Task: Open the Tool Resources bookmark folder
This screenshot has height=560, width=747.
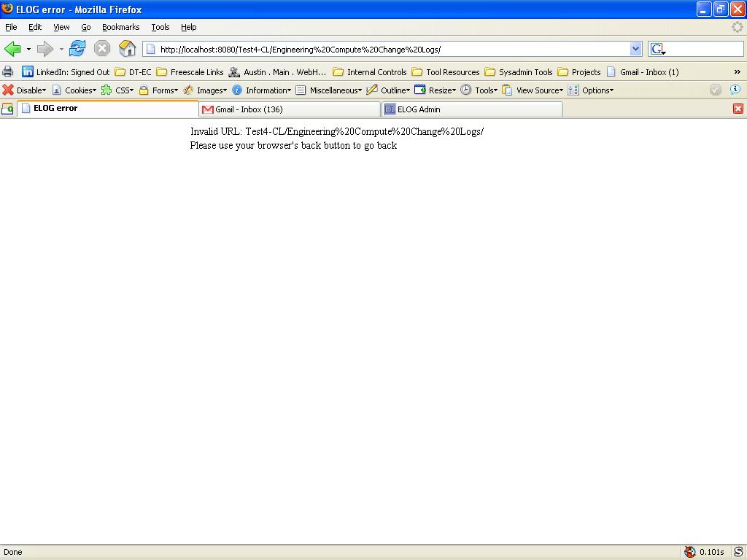Action: (x=446, y=72)
